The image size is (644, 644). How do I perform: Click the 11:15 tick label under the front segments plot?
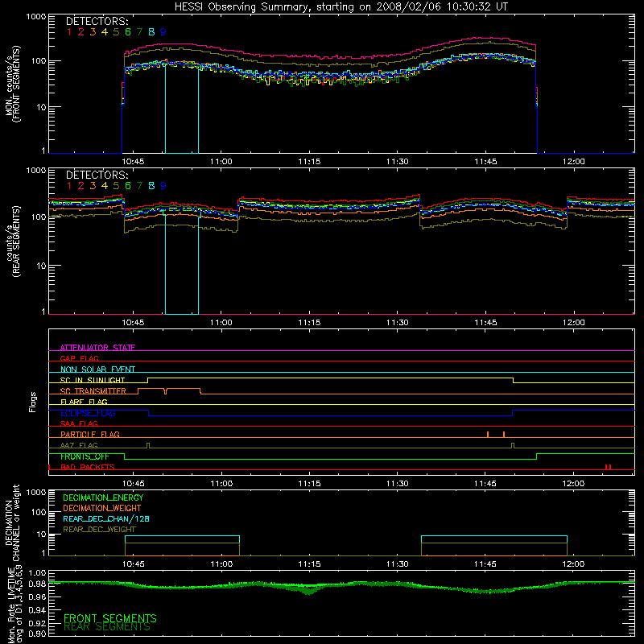(x=309, y=162)
